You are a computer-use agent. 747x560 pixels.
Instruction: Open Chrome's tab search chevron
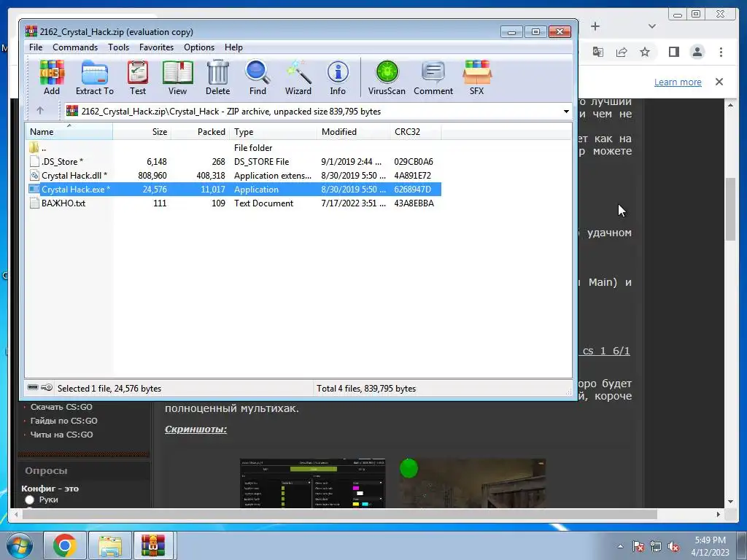[652, 26]
